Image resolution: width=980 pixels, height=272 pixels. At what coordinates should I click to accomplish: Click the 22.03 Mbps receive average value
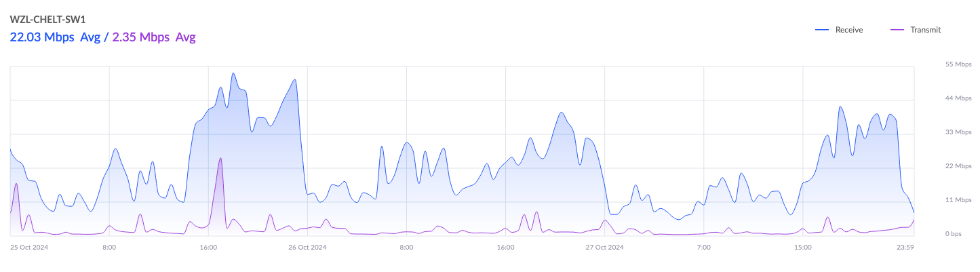pos(42,37)
